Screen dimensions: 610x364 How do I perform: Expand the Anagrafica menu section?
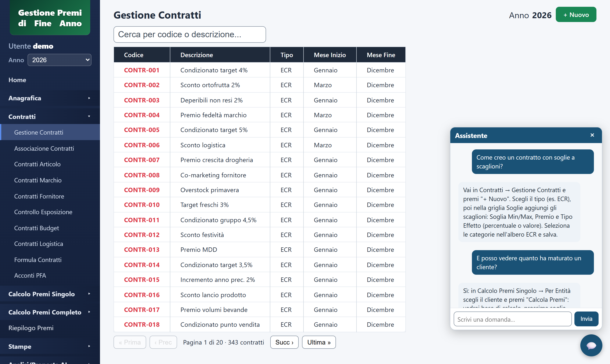click(x=50, y=98)
